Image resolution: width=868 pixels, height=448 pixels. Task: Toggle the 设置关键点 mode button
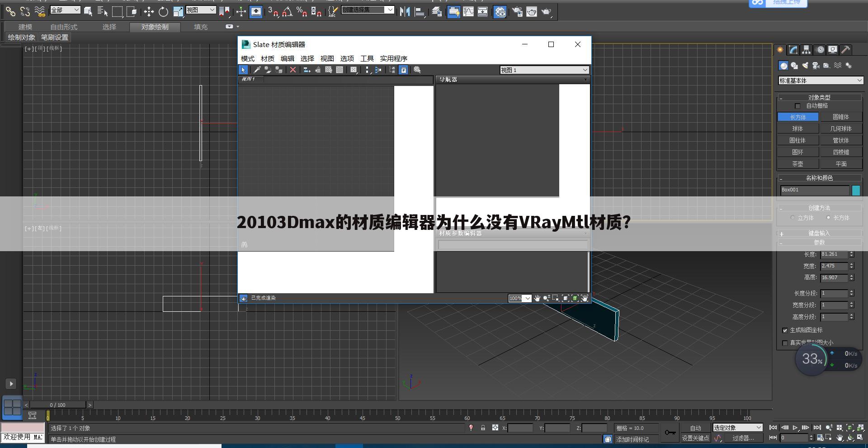(x=696, y=438)
